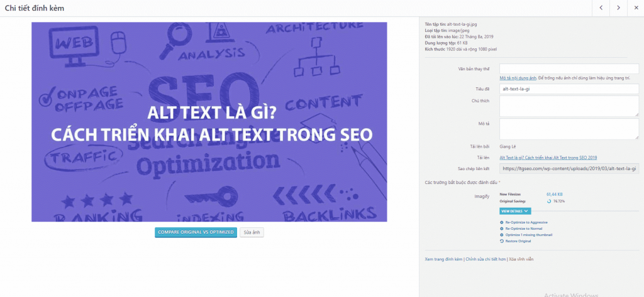Click into the Mô tả description textarea
The image size is (644, 297).
point(569,129)
